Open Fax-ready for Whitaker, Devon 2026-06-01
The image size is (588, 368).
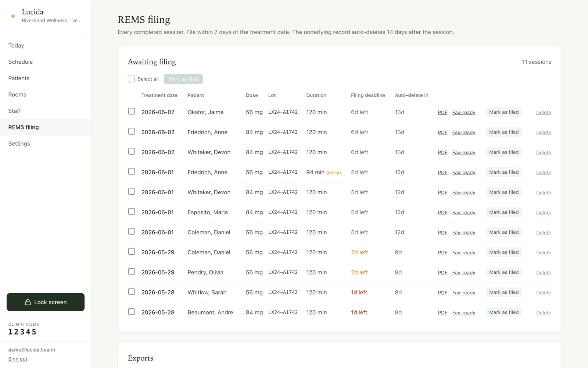click(x=464, y=192)
